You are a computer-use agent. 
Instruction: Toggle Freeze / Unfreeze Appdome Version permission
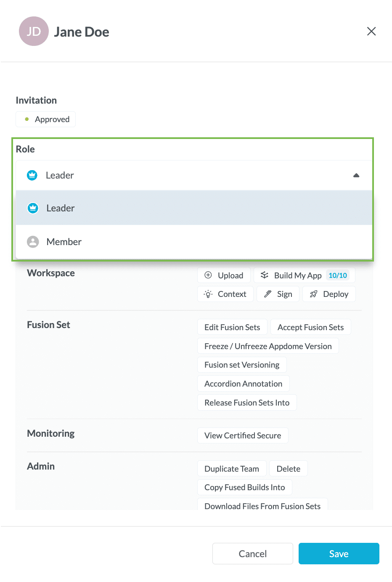pyautogui.click(x=268, y=346)
